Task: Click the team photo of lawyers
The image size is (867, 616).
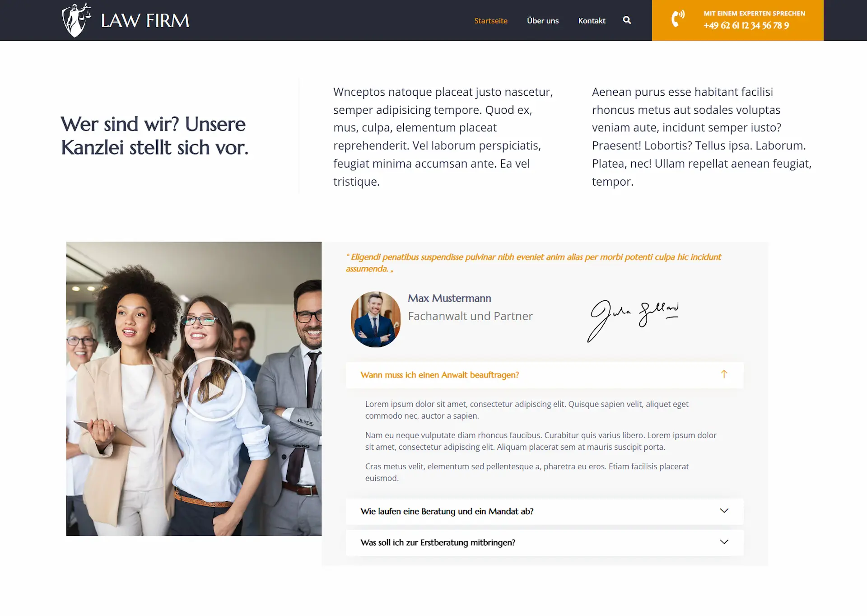Action: [194, 389]
